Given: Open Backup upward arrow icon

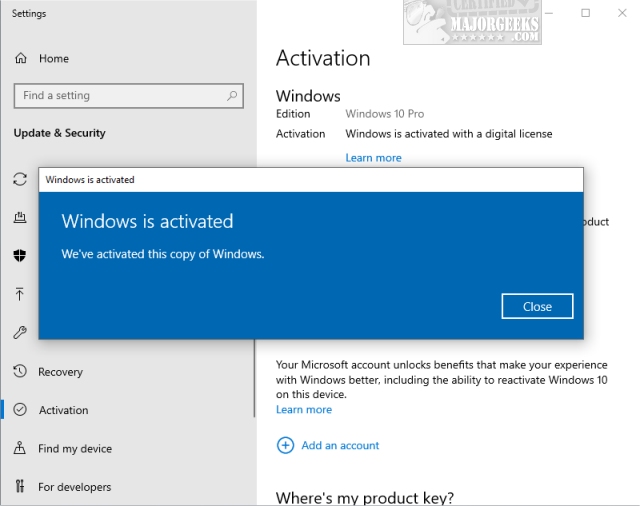Looking at the screenshot, I should click(20, 294).
